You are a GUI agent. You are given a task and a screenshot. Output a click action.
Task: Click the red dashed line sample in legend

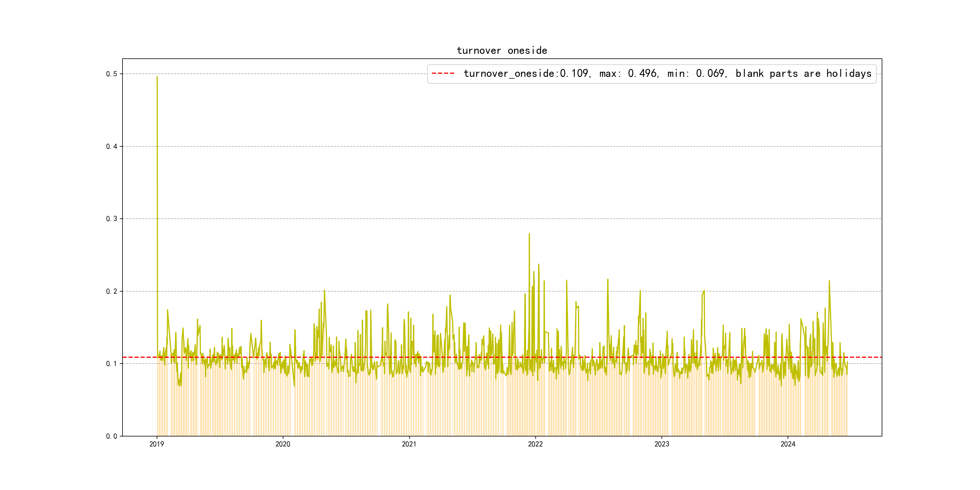coord(443,73)
